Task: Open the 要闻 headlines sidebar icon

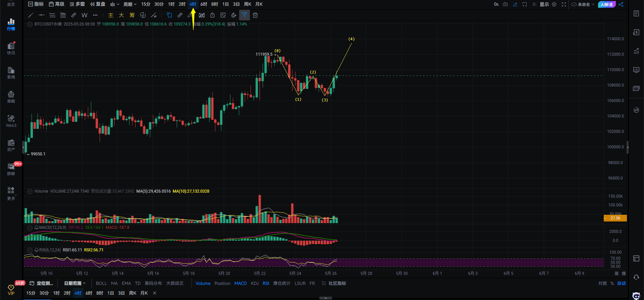Action: 11,73
